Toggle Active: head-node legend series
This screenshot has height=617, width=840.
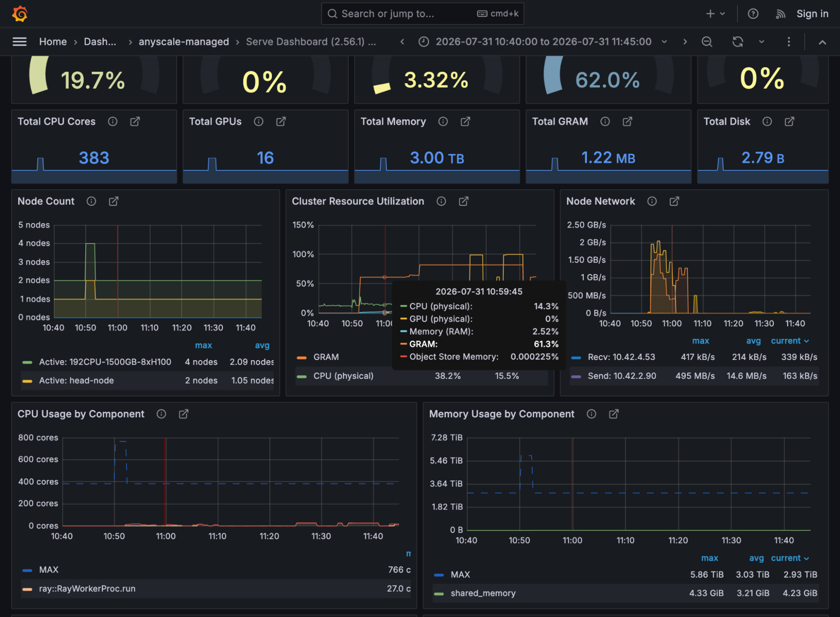pos(76,380)
